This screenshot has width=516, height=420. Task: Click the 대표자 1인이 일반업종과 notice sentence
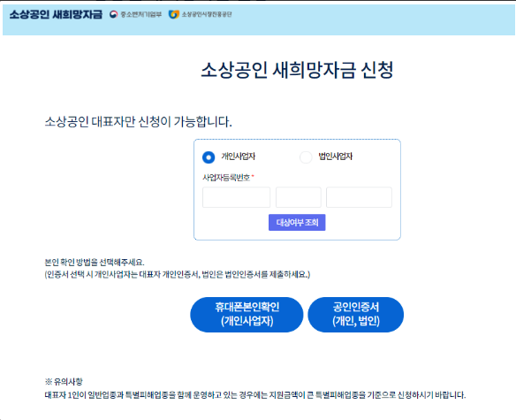(x=255, y=395)
